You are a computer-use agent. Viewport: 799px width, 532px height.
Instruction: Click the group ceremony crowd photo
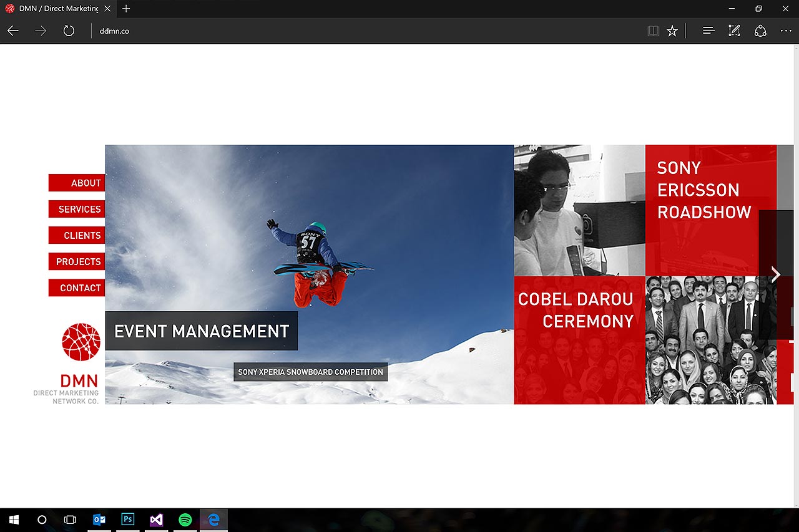710,340
